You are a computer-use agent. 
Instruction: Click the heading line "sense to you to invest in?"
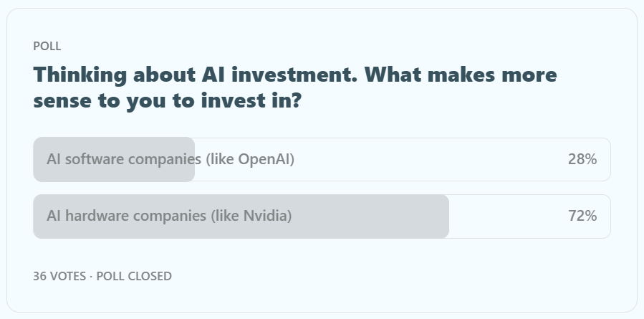click(167, 100)
